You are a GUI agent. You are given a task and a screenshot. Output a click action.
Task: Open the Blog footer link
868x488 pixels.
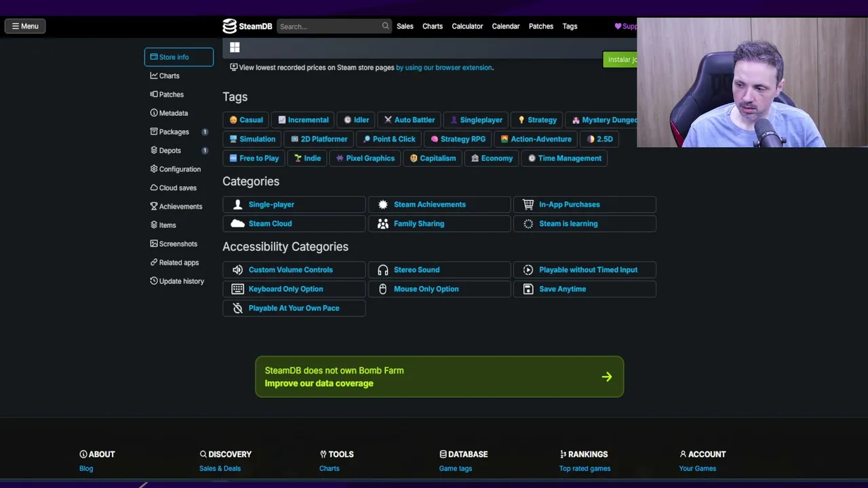(x=86, y=468)
